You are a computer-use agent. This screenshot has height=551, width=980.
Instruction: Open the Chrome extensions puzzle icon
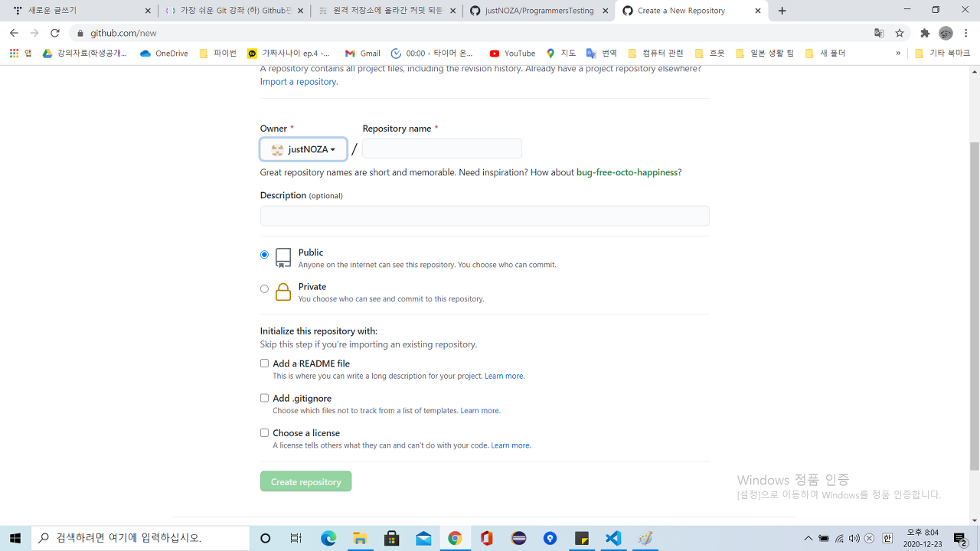[x=925, y=33]
